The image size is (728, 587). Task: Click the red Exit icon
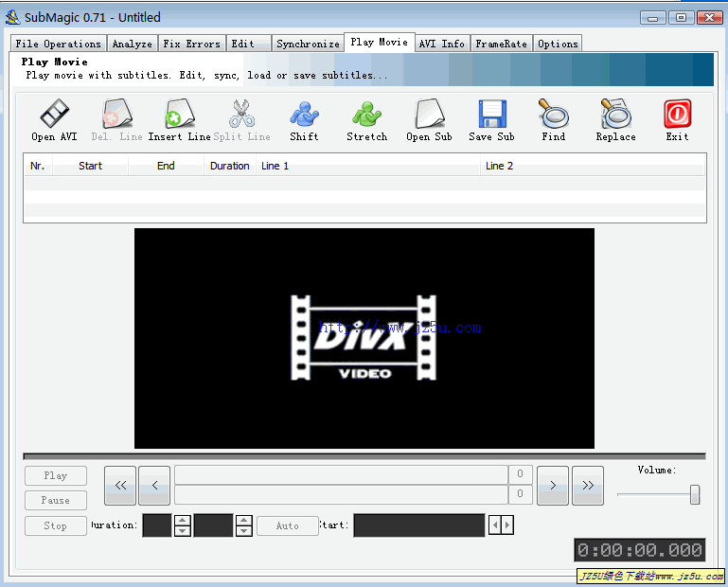pos(678,114)
